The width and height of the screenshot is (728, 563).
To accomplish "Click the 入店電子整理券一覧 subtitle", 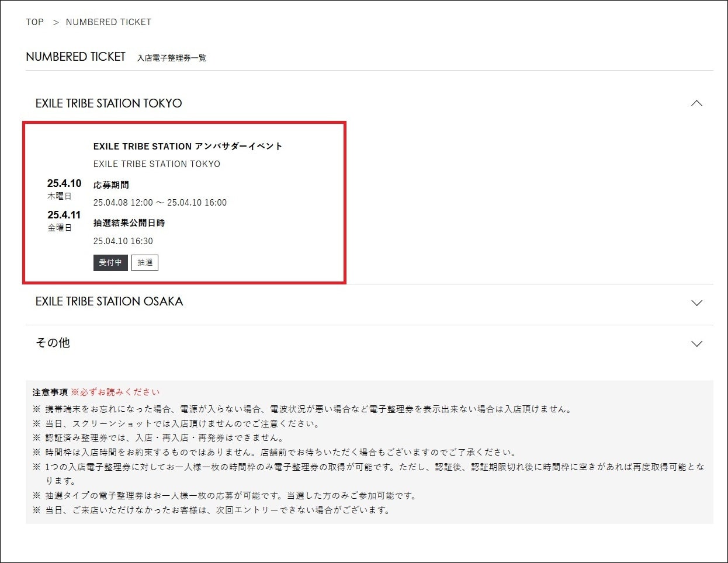I will click(x=172, y=58).
